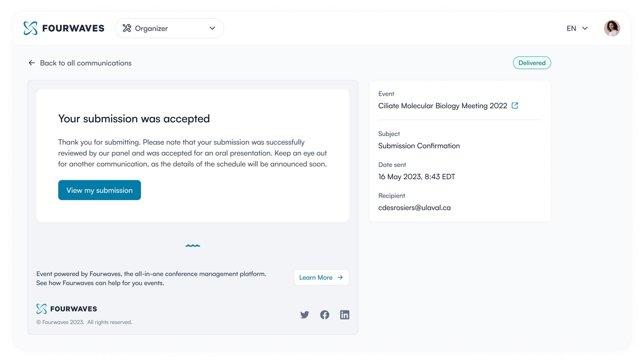Click the Delivered status badge
Screen dimensions: 644x364
(532, 63)
